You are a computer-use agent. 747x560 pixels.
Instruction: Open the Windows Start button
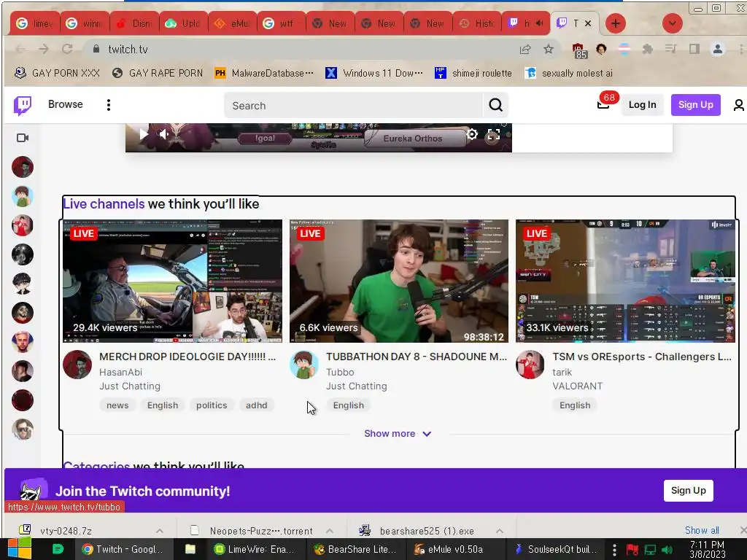(20, 549)
